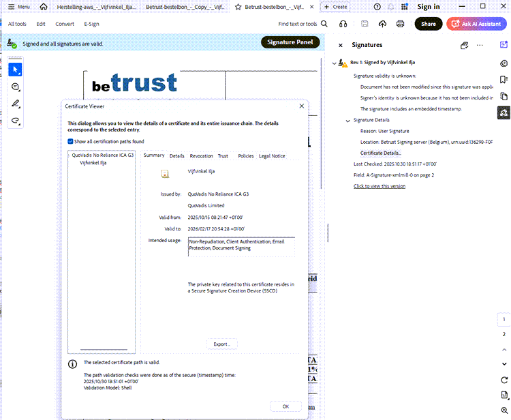Click the zoom magnifier icon
This screenshot has height=420, width=511.
pyautogui.click(x=504, y=410)
